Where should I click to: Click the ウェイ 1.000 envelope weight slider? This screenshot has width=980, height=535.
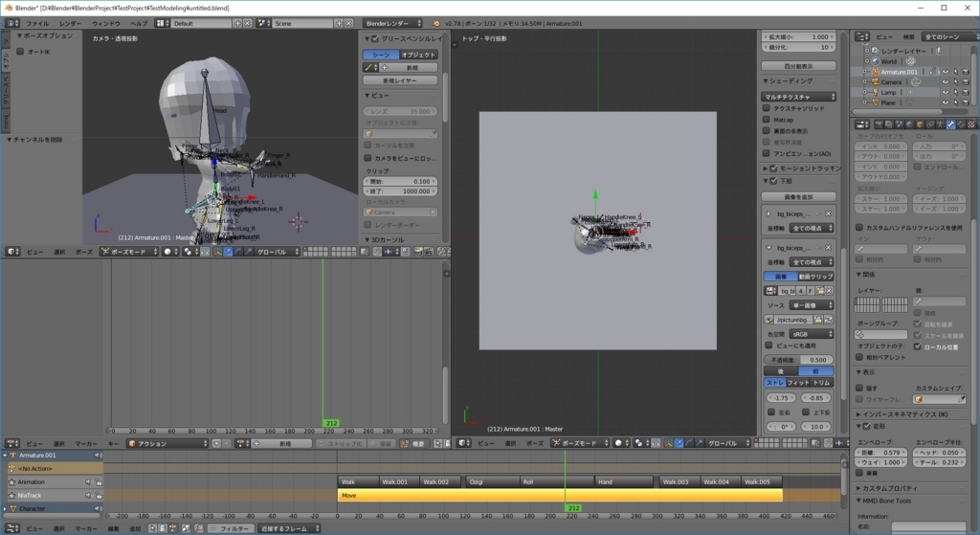pos(881,462)
